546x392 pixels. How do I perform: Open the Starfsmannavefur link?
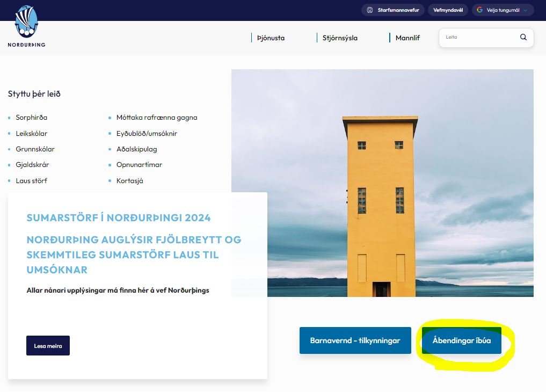(393, 10)
